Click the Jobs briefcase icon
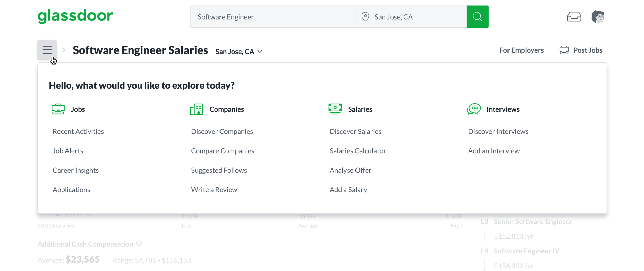 [x=58, y=109]
